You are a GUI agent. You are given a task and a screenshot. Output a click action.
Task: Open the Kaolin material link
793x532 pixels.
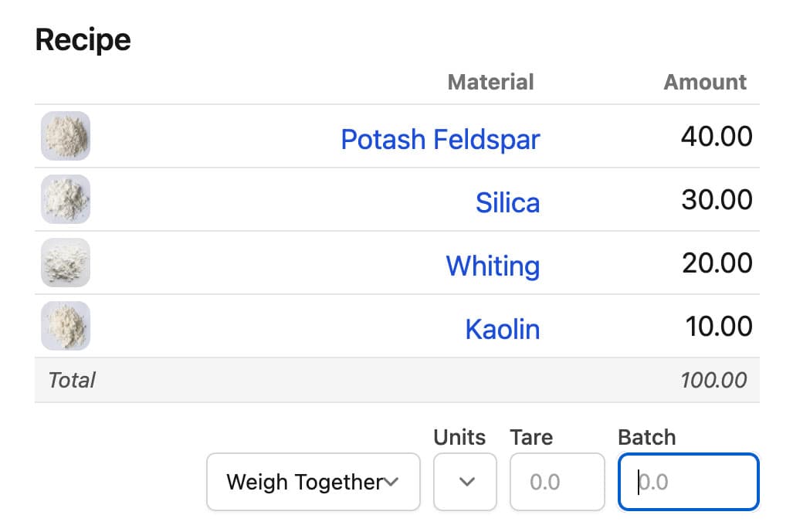click(x=502, y=330)
